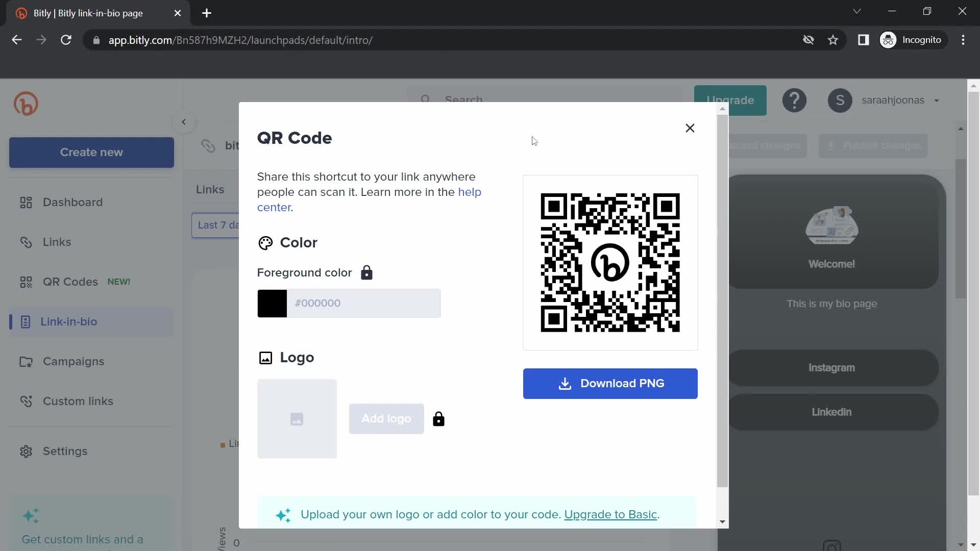
Task: Click the empty logo thumbnail area
Action: click(297, 418)
